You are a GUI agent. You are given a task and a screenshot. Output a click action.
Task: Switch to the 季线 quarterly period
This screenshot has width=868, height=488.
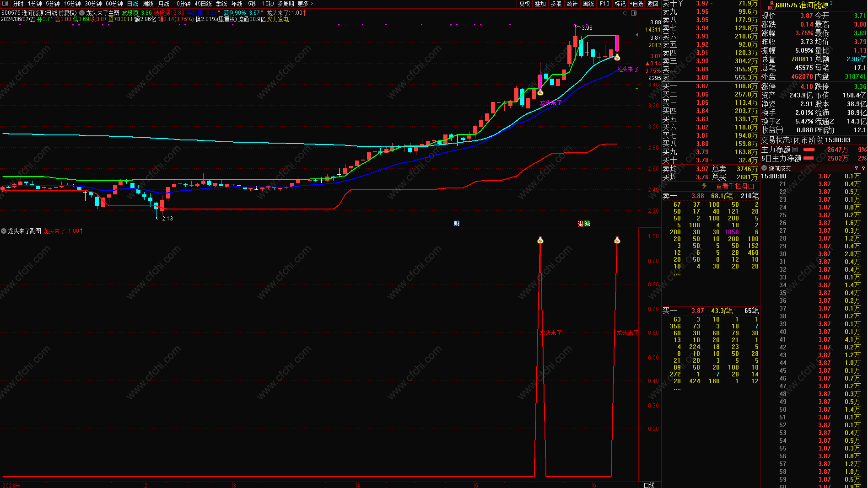(221, 4)
